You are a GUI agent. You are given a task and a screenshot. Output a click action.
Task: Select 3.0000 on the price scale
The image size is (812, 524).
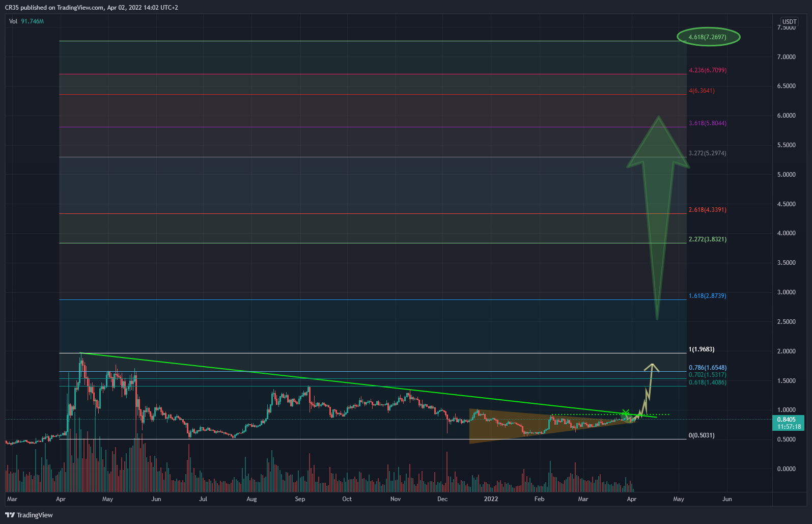(x=786, y=292)
